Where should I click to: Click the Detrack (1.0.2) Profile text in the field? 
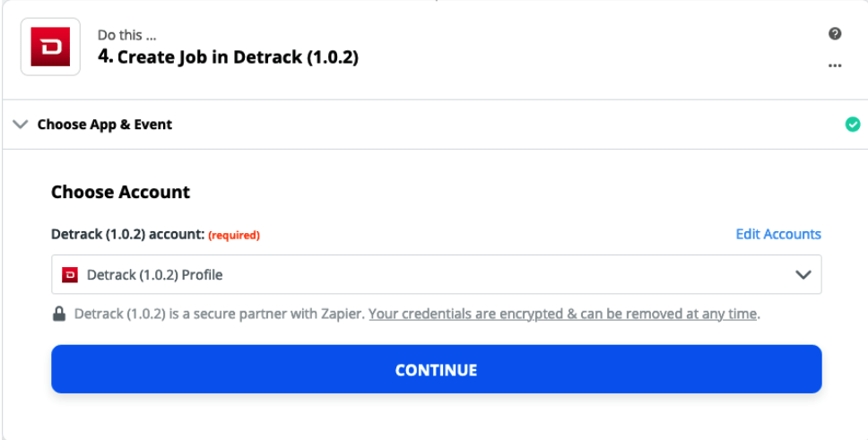click(x=155, y=274)
